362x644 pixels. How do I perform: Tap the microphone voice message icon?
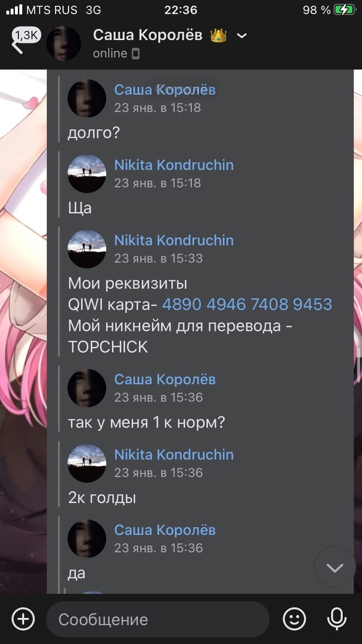click(336, 618)
